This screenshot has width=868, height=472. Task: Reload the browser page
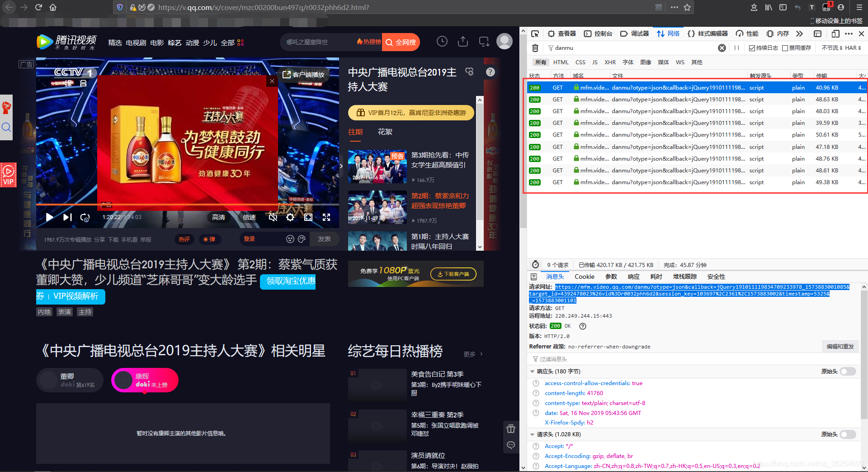(38, 7)
